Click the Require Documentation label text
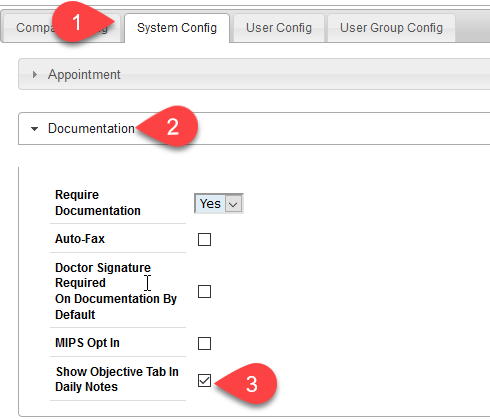The height and width of the screenshot is (419, 490). click(x=98, y=203)
